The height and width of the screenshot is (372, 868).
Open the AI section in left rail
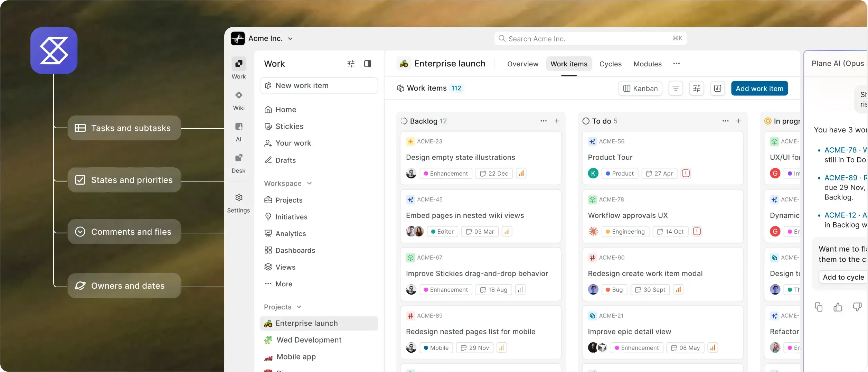[x=238, y=132]
